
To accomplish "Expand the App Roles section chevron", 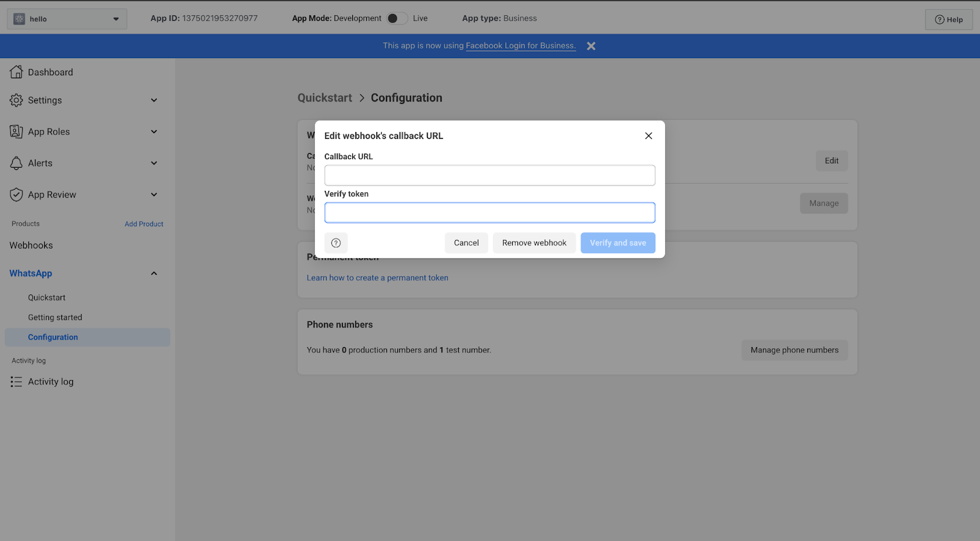I will (x=154, y=132).
